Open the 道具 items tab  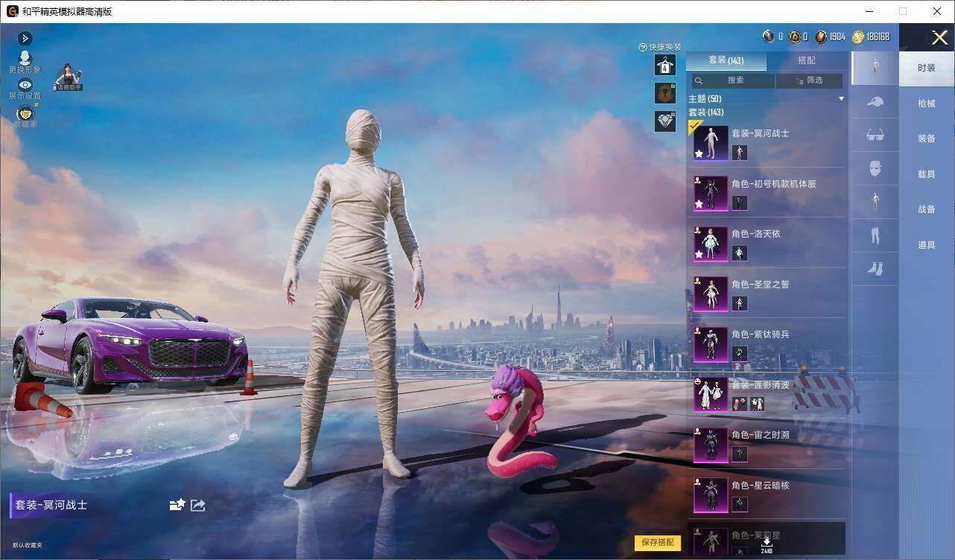coord(927,245)
